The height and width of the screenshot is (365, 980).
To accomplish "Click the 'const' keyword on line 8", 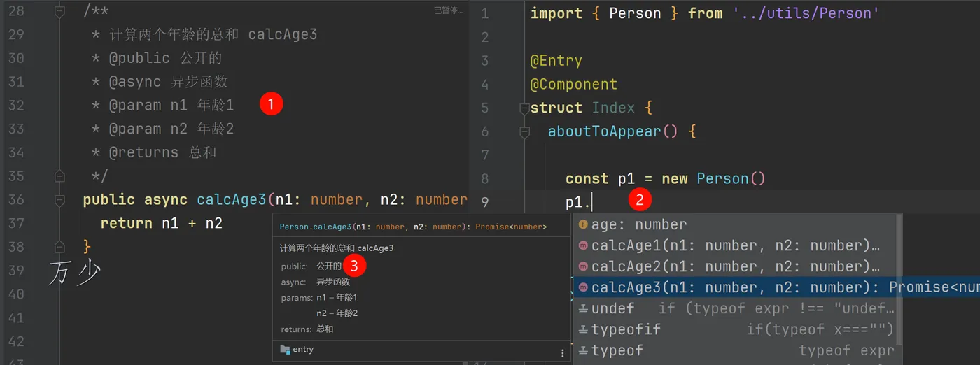I will point(587,179).
